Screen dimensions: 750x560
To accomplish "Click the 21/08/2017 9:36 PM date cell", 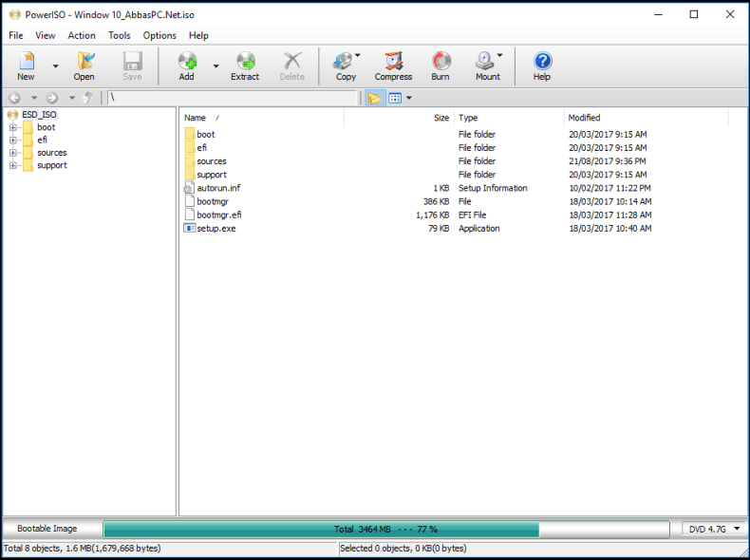I will 608,161.
